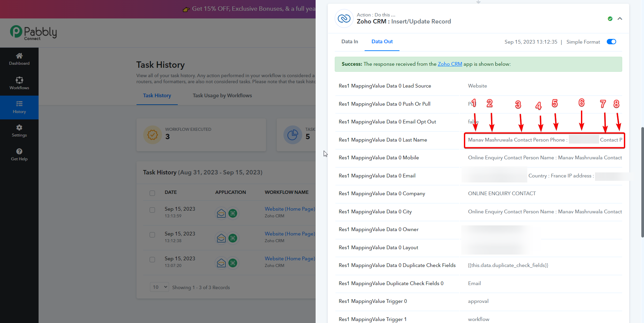Click the City field value text
Screen dimensions: 644x323
[545, 212]
